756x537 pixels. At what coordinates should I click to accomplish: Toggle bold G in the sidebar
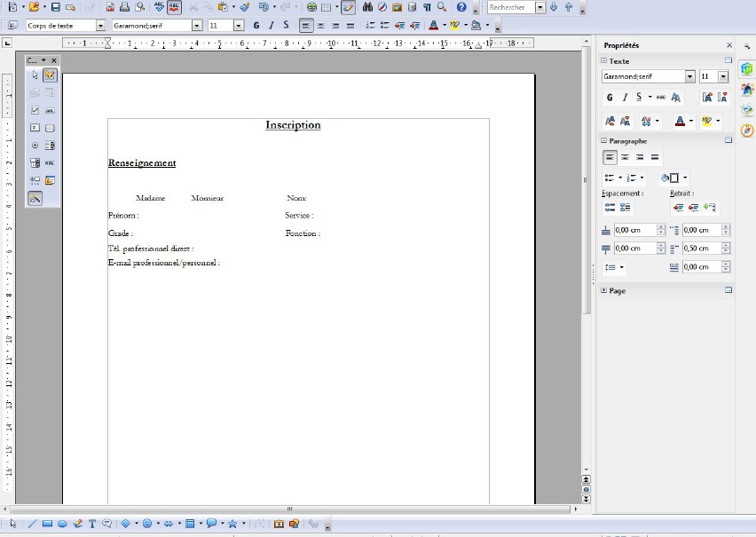tap(610, 98)
